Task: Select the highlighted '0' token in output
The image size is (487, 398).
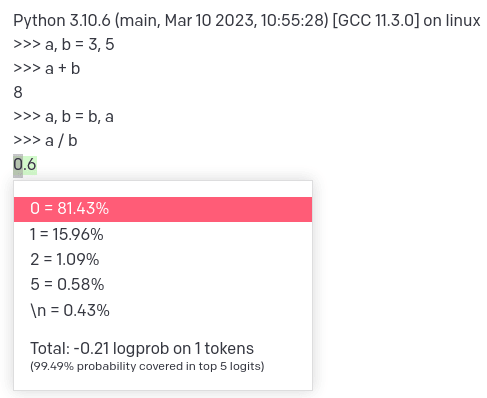Action: (x=18, y=165)
